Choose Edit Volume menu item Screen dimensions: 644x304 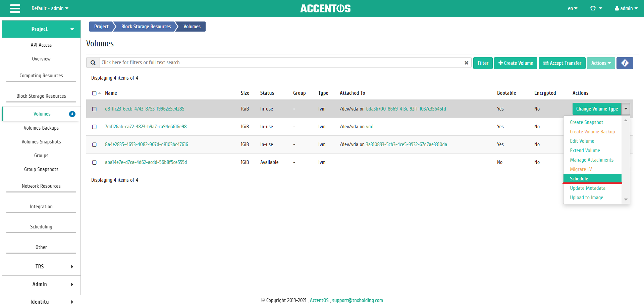[x=582, y=141]
